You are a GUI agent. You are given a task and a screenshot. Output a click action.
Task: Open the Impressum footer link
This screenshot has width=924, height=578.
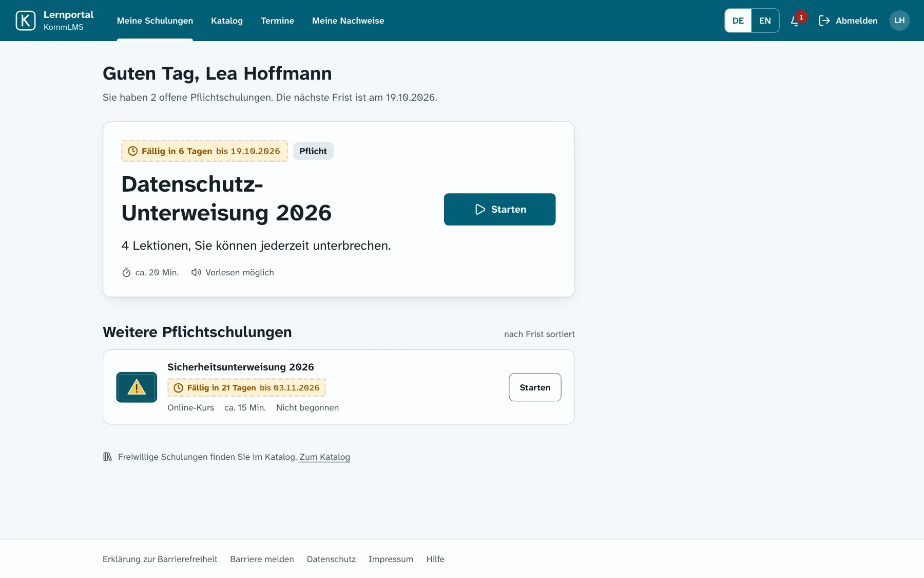tap(391, 559)
